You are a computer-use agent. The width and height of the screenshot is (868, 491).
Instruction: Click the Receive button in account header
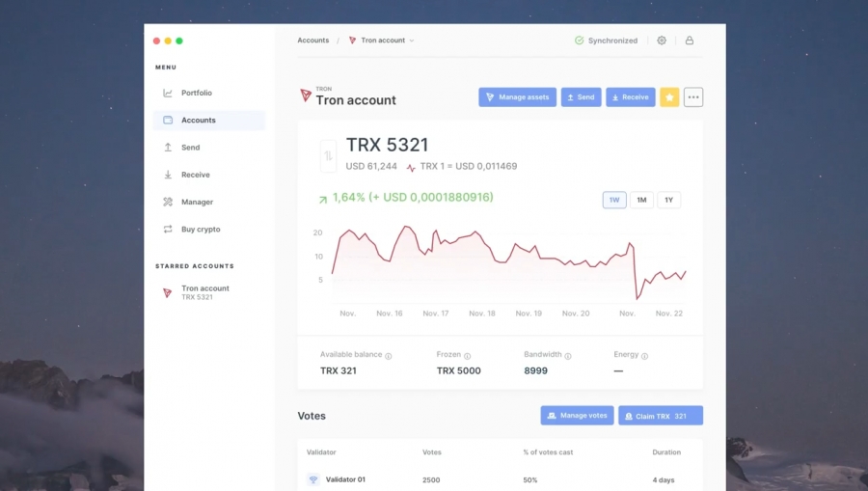[631, 97]
